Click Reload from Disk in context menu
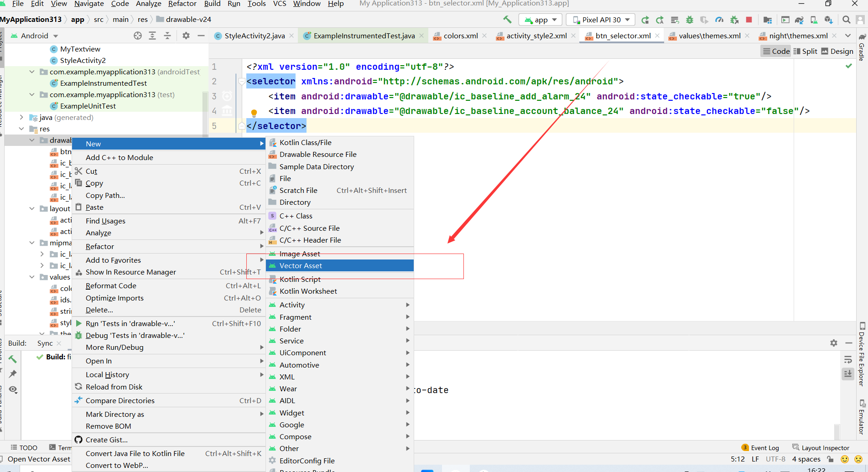This screenshot has height=472, width=868. 169,387
